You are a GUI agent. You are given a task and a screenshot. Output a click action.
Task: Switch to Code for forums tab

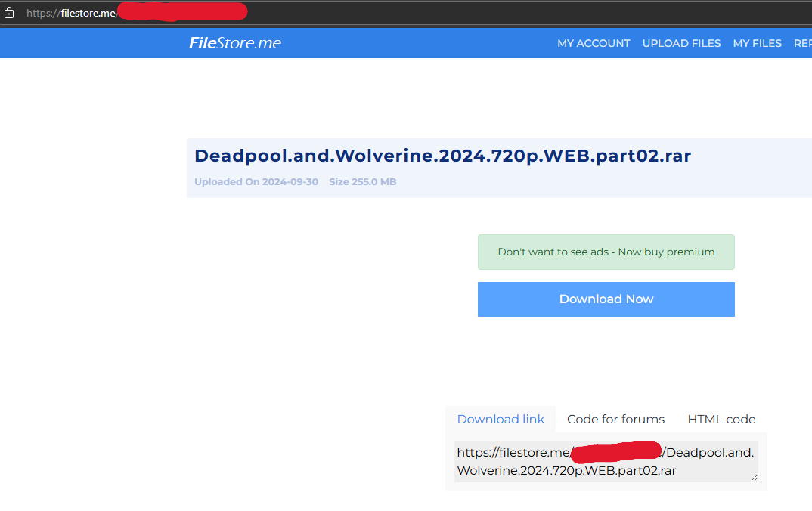coord(615,420)
